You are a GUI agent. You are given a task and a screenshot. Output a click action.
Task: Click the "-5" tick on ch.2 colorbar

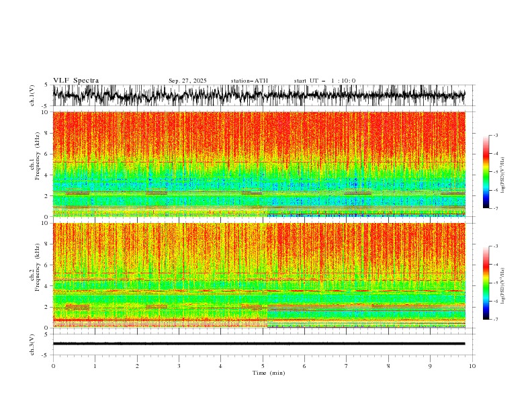pos(495,283)
